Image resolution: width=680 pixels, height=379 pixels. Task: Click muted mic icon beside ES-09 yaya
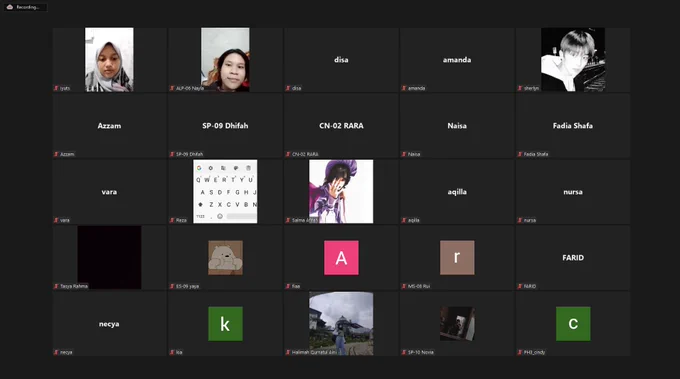172,286
